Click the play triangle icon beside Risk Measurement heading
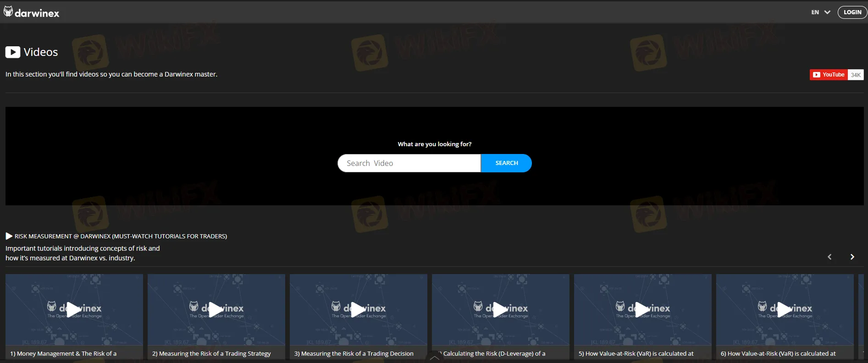 [x=9, y=236]
